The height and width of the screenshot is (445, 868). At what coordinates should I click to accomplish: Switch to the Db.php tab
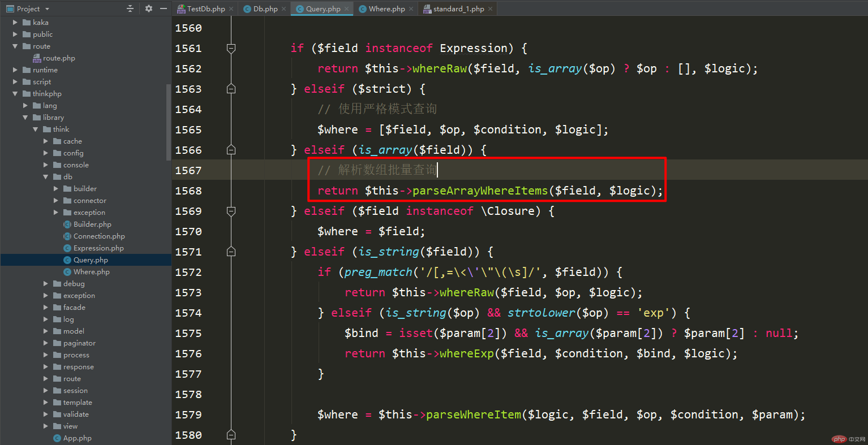point(265,8)
